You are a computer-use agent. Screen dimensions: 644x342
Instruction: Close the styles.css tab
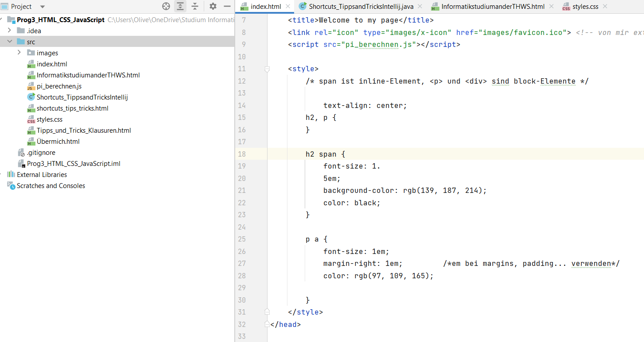pyautogui.click(x=605, y=6)
